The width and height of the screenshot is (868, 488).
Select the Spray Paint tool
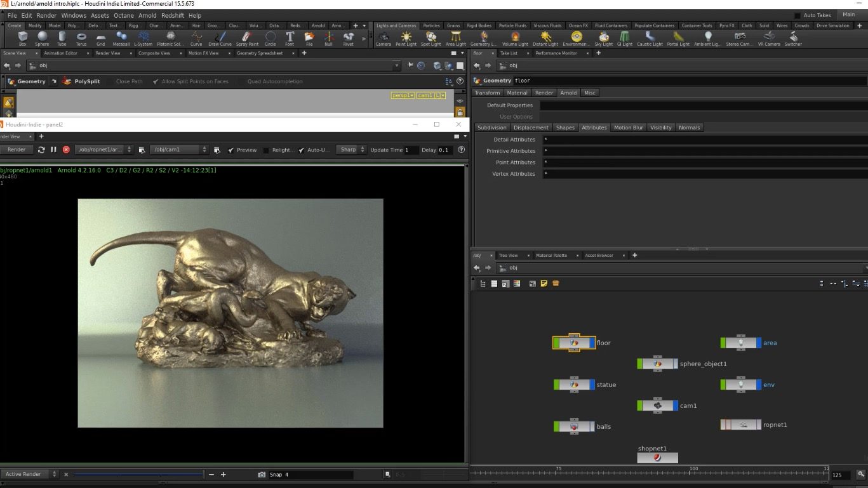click(x=247, y=39)
